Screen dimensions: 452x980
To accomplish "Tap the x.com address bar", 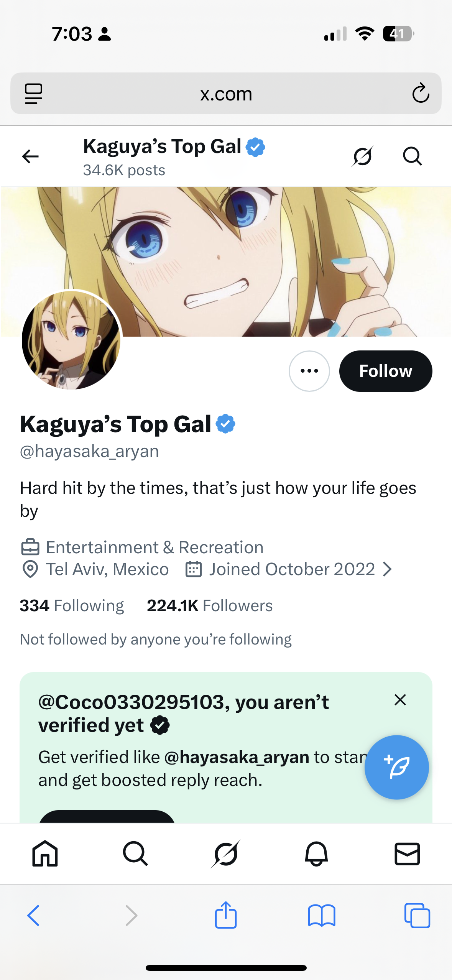I will tap(226, 94).
